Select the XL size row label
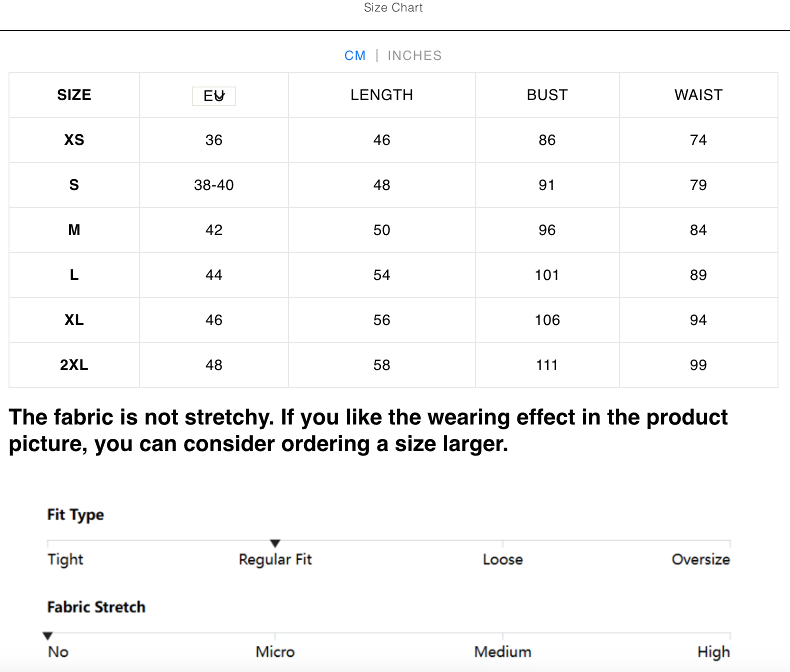This screenshot has height=672, width=790. (74, 320)
